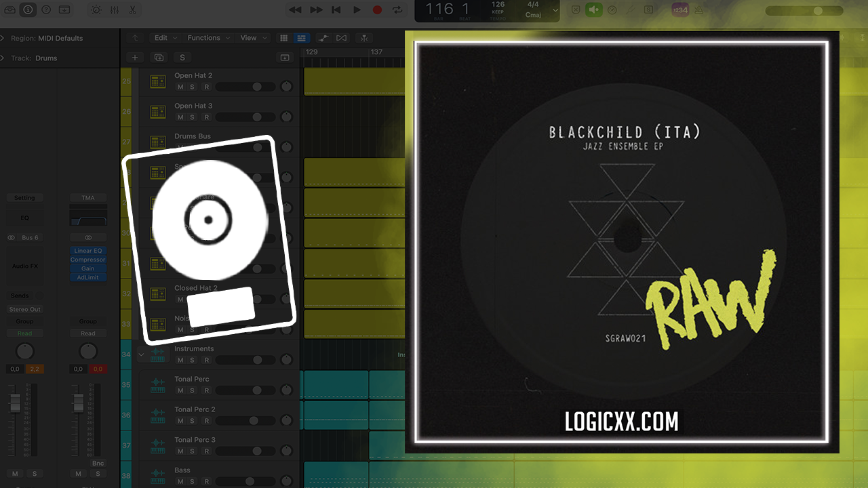Open the Edit menu in tracks area

(165, 38)
